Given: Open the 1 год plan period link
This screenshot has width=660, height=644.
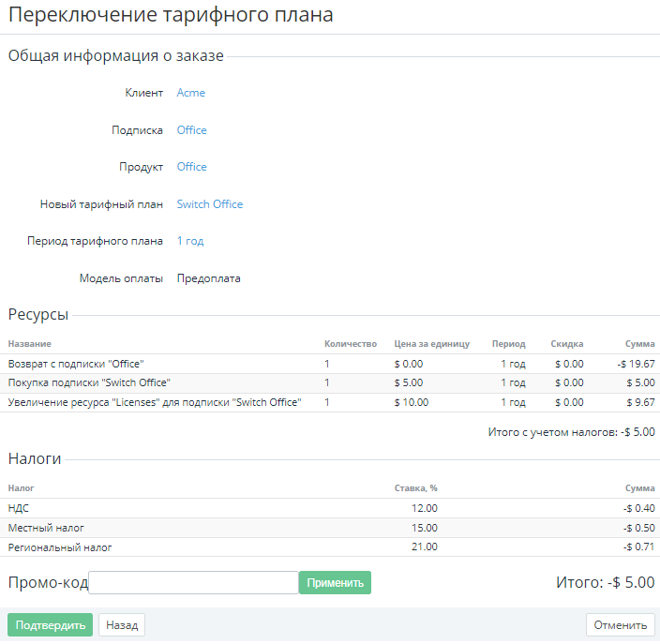Looking at the screenshot, I should (x=190, y=241).
